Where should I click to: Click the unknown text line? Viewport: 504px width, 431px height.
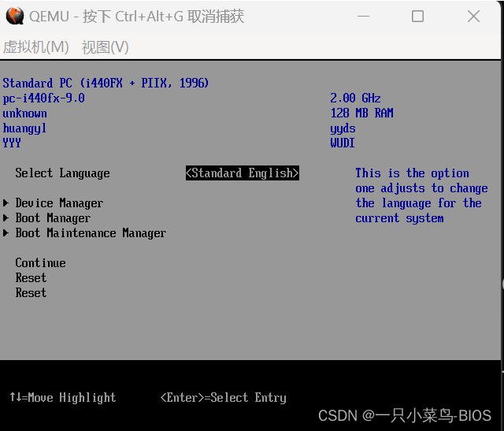click(24, 113)
